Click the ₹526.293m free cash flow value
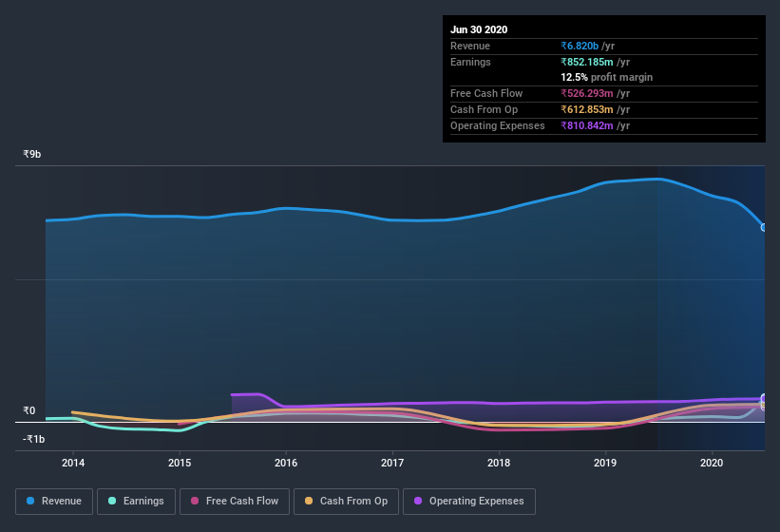The height and width of the screenshot is (532, 780). 587,93
